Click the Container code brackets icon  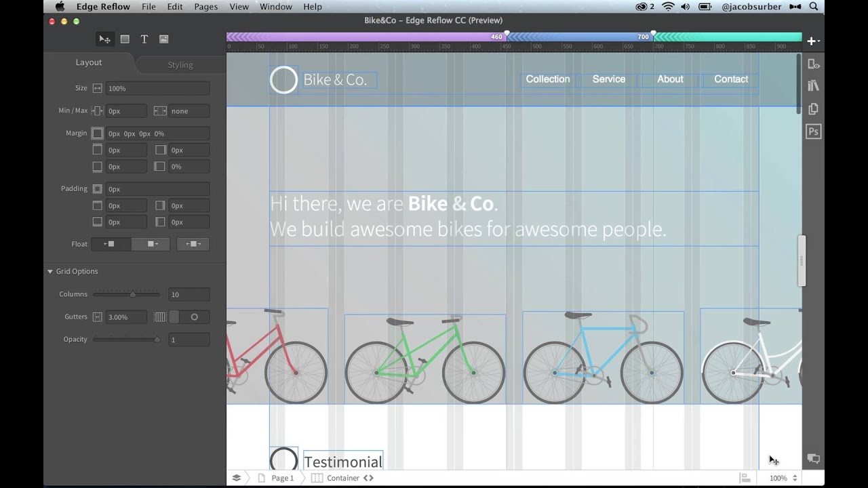[368, 478]
